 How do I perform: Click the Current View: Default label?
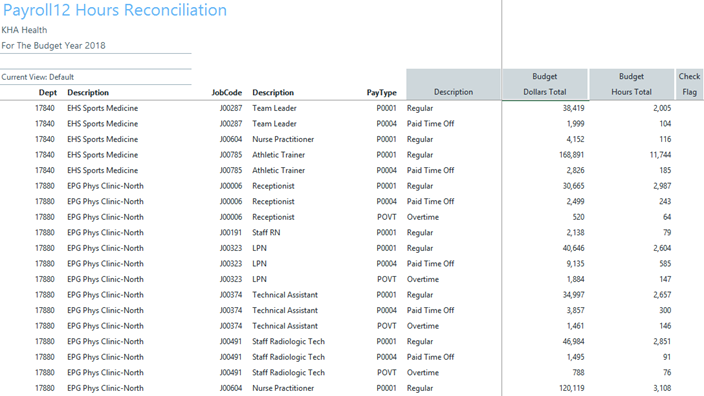coord(38,77)
